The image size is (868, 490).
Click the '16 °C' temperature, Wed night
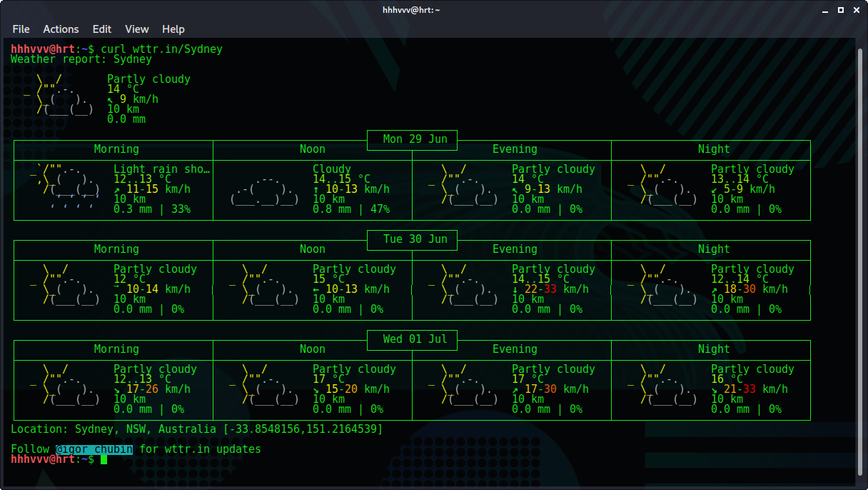(x=727, y=379)
